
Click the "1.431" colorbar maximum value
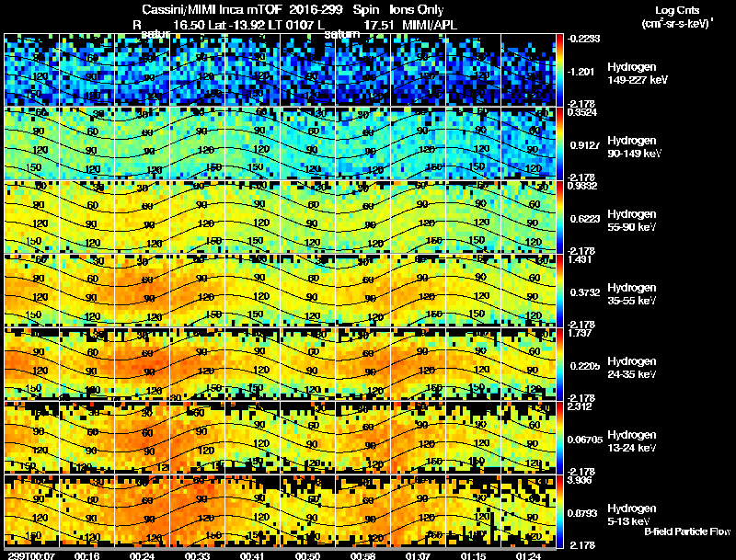pyautogui.click(x=581, y=259)
